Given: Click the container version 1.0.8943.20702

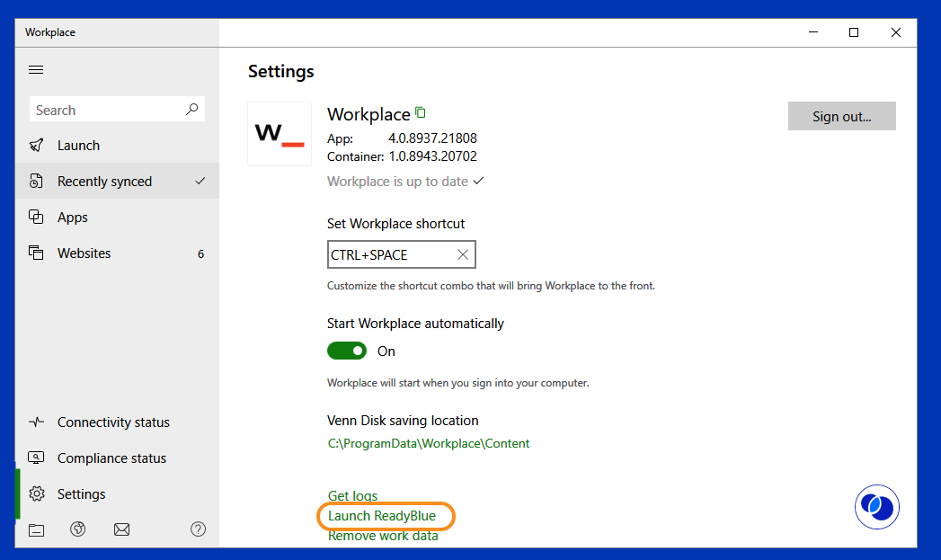Looking at the screenshot, I should pos(432,156).
